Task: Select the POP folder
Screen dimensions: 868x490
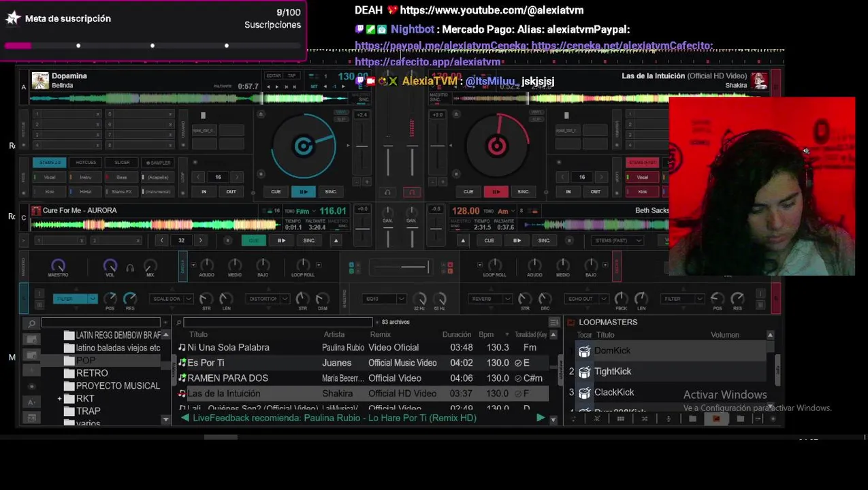Action: [x=86, y=361]
